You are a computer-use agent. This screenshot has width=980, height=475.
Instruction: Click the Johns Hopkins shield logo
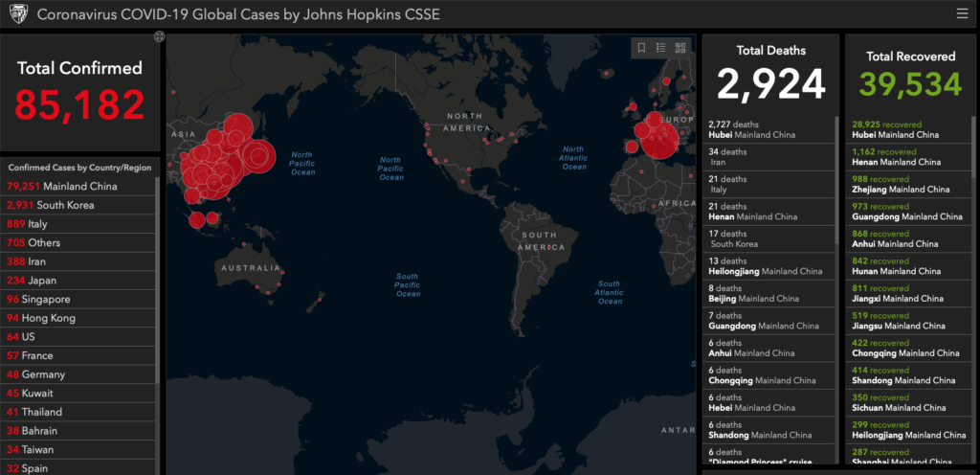pyautogui.click(x=16, y=14)
